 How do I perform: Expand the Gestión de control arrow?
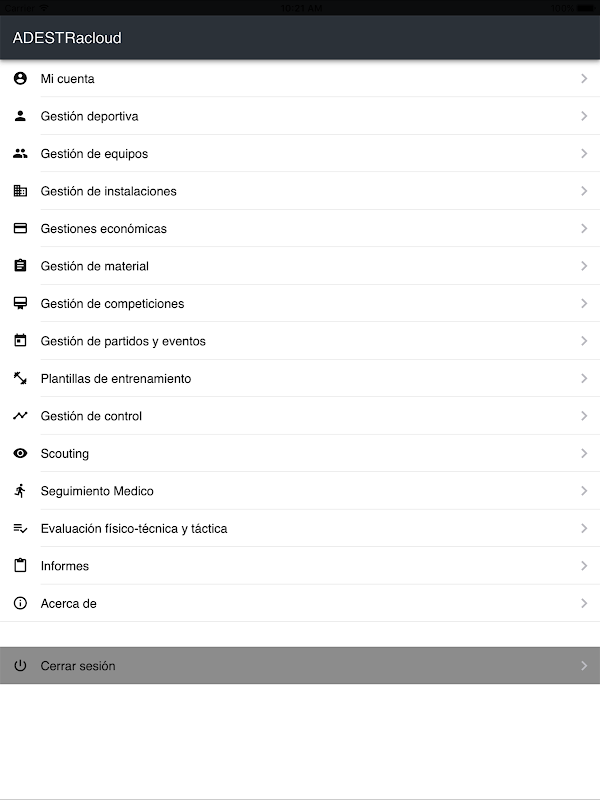(x=584, y=416)
